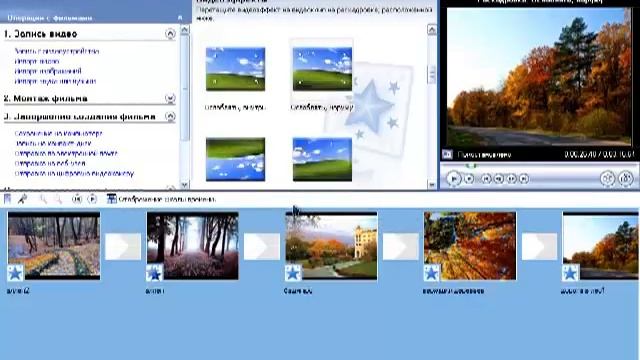Play the storyboard from the toolbar
Image resolution: width=640 pixels, height=360 pixels.
93,199
